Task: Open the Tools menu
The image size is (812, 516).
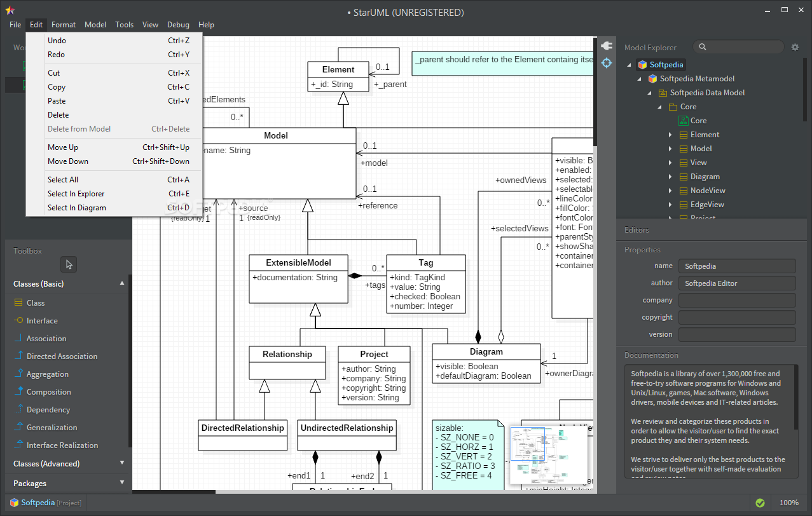Action: 125,25
